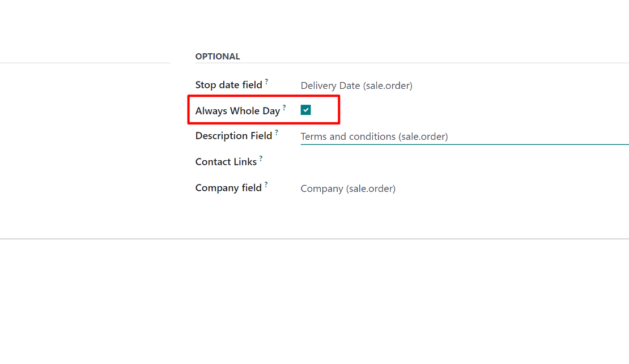
Task: Uncheck the Always Whole Day checkbox
Action: [305, 110]
